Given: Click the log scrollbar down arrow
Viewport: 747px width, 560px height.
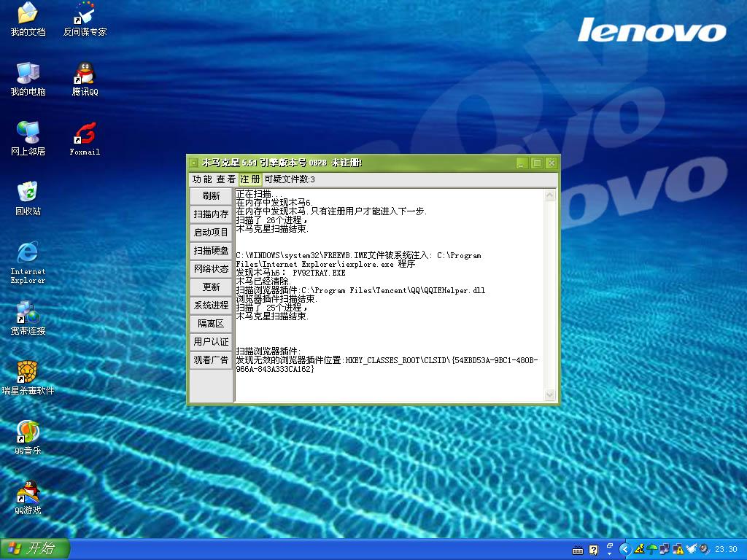Looking at the screenshot, I should (x=550, y=394).
